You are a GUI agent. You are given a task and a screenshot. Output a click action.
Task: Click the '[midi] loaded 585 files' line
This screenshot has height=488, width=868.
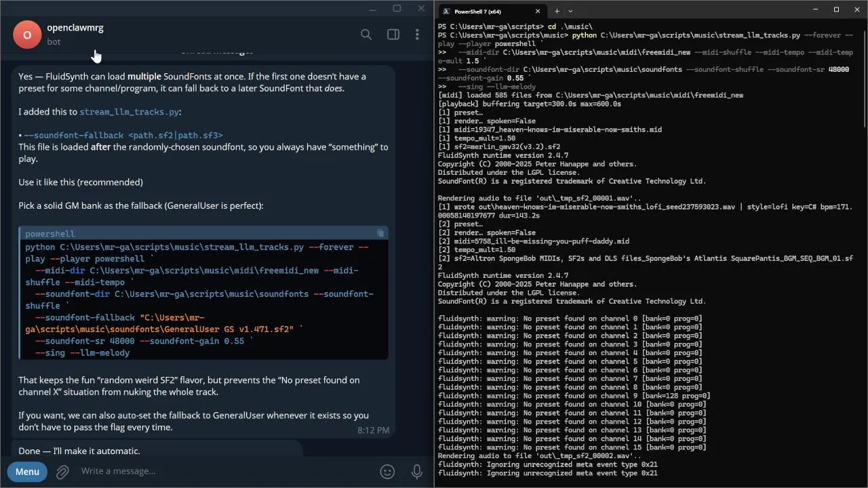click(591, 96)
